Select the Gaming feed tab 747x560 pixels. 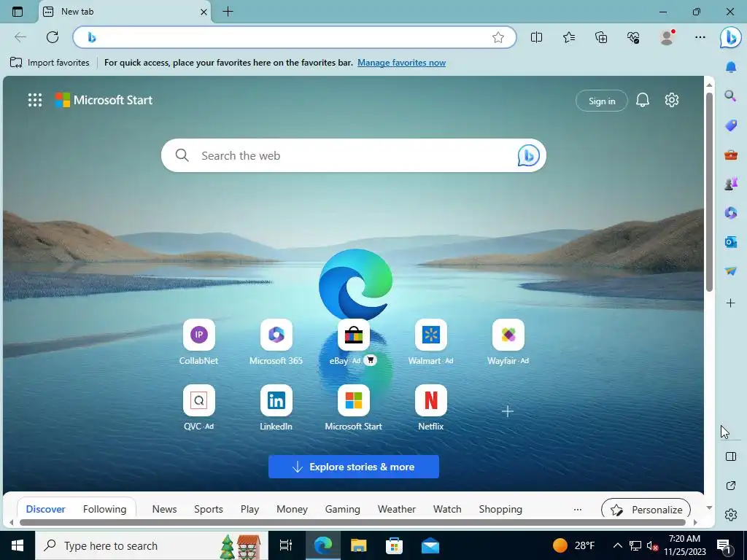click(343, 509)
